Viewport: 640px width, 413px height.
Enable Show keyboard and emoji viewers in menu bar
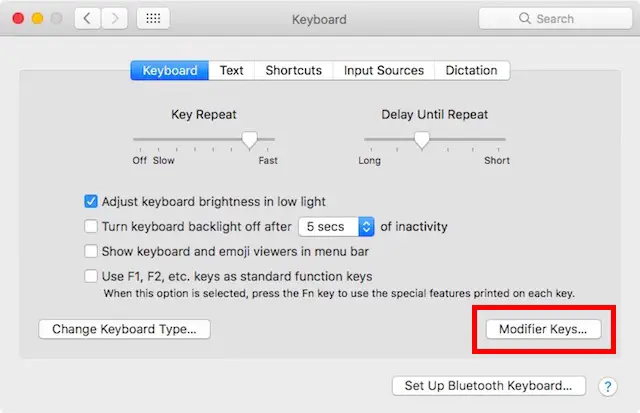[91, 251]
